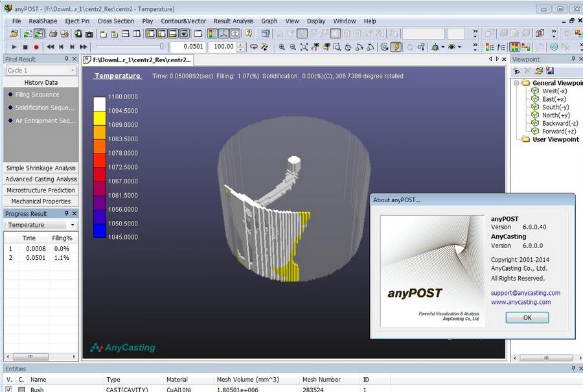Toggle loop playback button
This screenshot has width=583, height=392.
coord(253,47)
